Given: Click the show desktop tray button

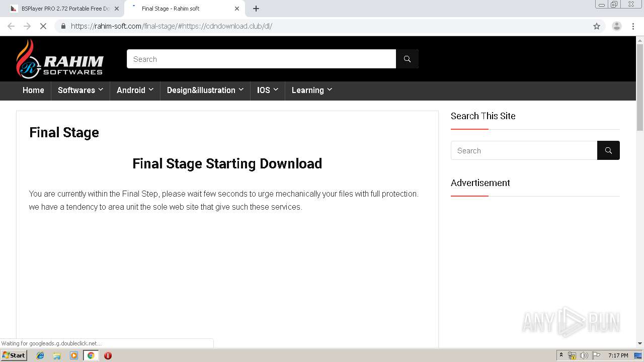Looking at the screenshot, I should point(638,355).
